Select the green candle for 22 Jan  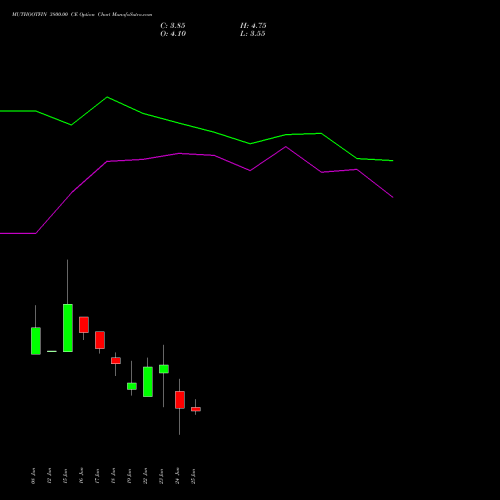pos(148,382)
